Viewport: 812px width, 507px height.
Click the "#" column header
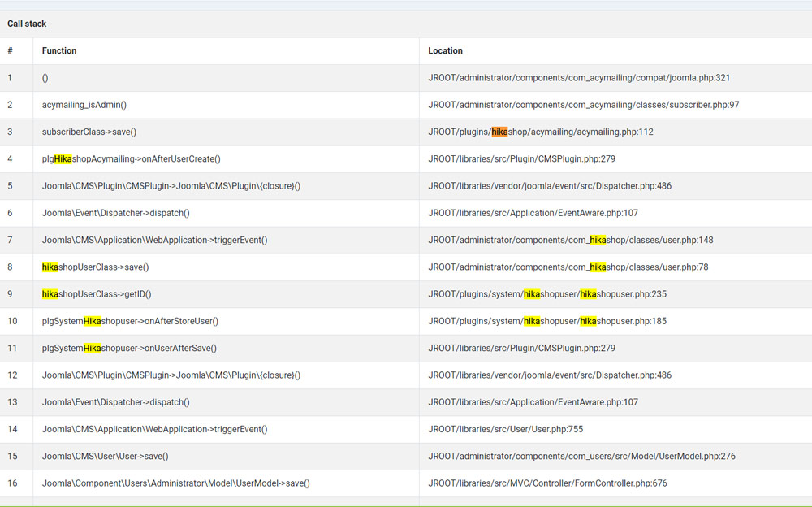click(x=10, y=50)
